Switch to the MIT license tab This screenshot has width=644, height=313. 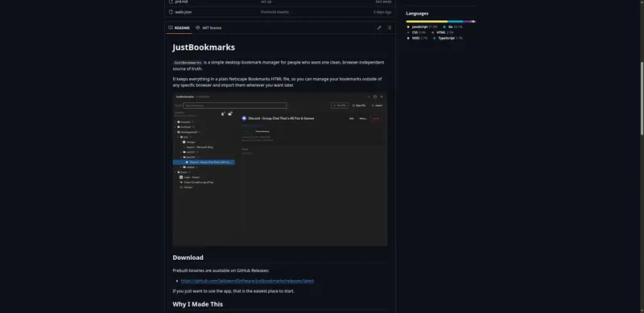tap(208, 28)
